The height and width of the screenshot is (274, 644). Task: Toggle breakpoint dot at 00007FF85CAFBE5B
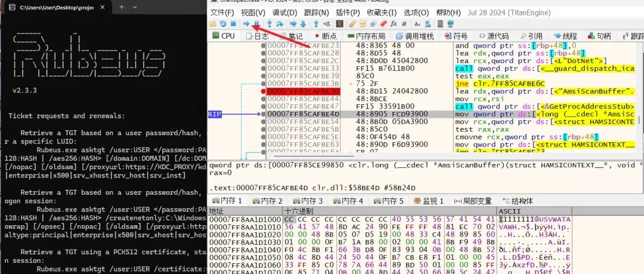[x=264, y=129]
